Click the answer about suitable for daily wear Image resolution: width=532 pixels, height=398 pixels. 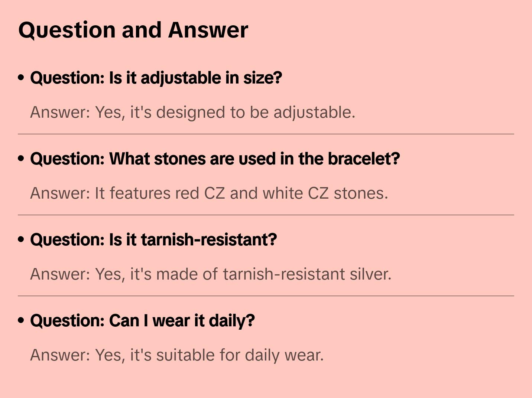click(177, 355)
